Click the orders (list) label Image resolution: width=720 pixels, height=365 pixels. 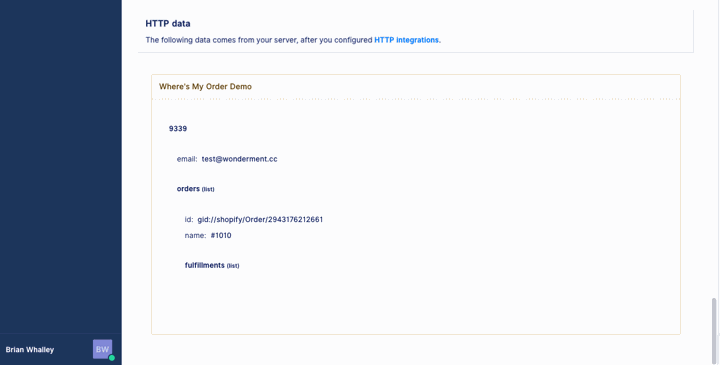coord(196,189)
